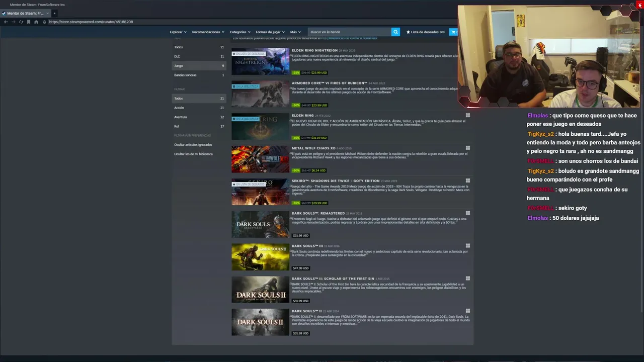Screen dimensions: 644x362
Task: Filter by Bandas sonoras
Action: click(x=199, y=75)
